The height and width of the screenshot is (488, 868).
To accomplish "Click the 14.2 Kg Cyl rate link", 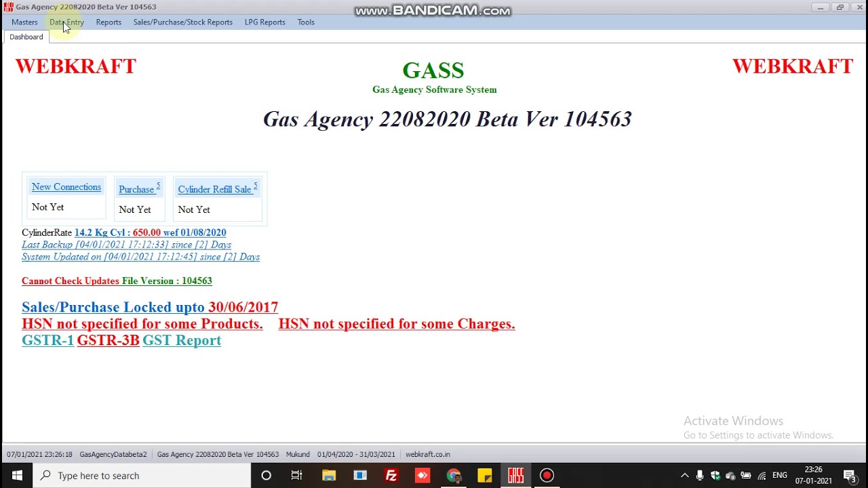I will tap(150, 232).
